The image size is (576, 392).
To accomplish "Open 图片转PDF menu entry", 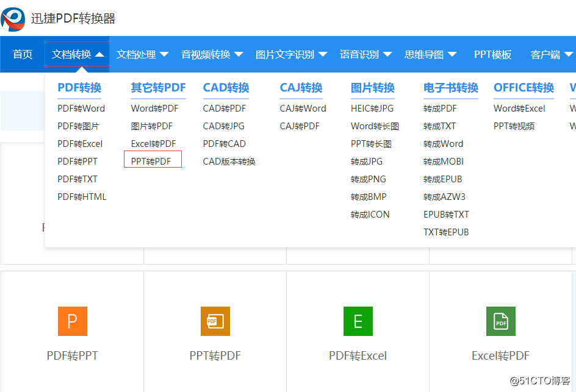I will (x=152, y=126).
